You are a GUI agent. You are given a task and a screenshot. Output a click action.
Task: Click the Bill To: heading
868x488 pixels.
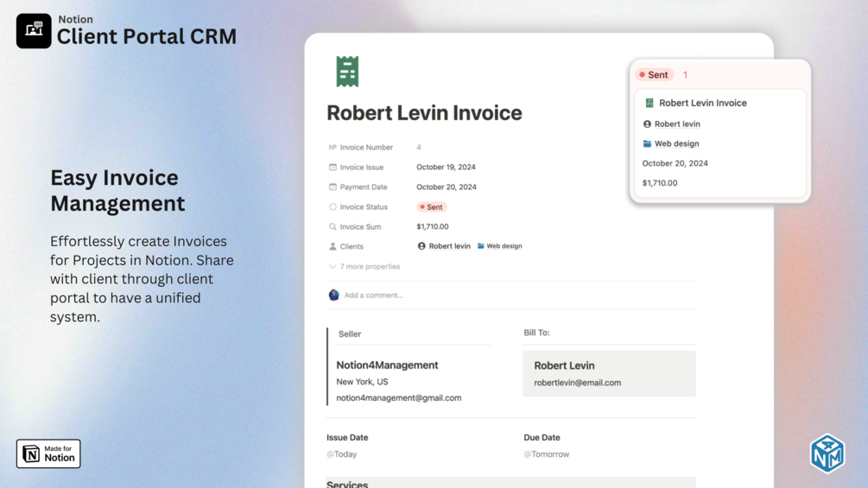[536, 333]
